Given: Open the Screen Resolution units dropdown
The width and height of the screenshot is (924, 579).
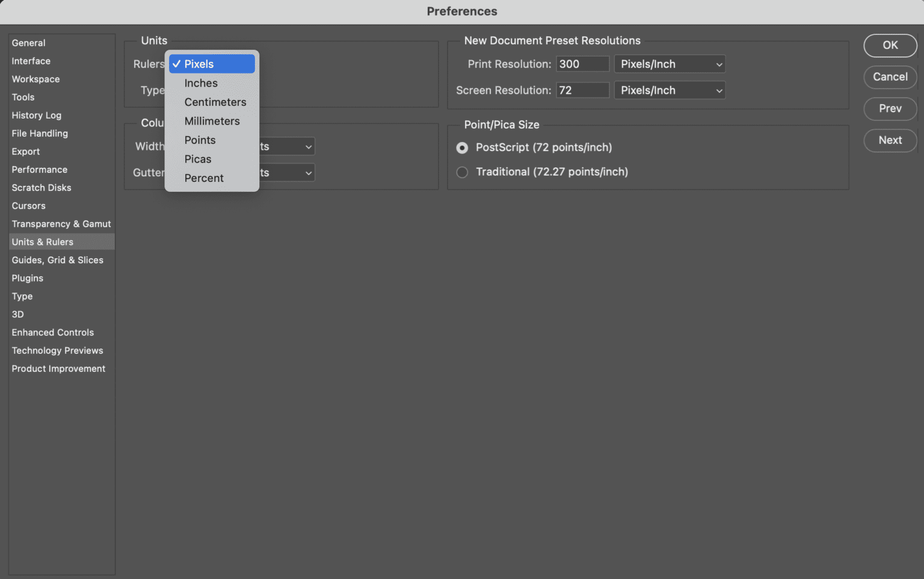Looking at the screenshot, I should 670,90.
